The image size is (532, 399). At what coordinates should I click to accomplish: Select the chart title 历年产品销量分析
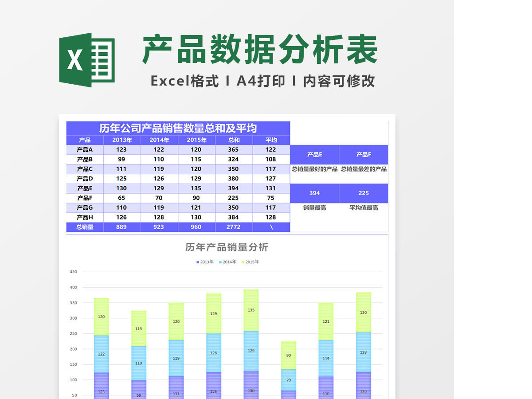(227, 247)
